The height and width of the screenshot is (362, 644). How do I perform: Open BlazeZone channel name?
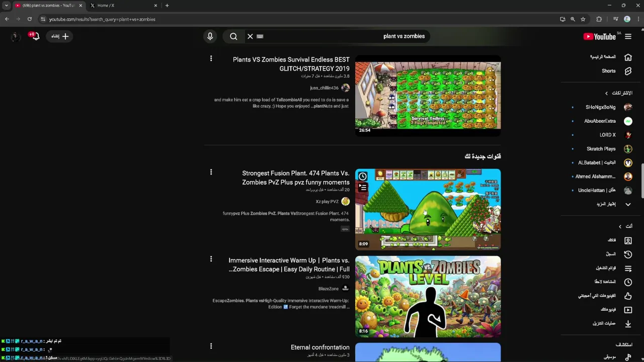tap(329, 289)
